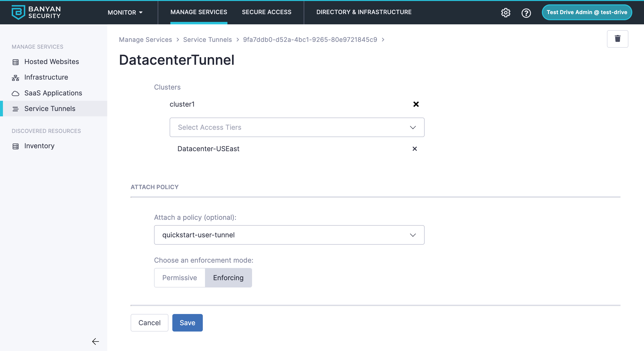The height and width of the screenshot is (351, 644).
Task: Click the Service Tunnels list icon
Action: [x=16, y=109]
